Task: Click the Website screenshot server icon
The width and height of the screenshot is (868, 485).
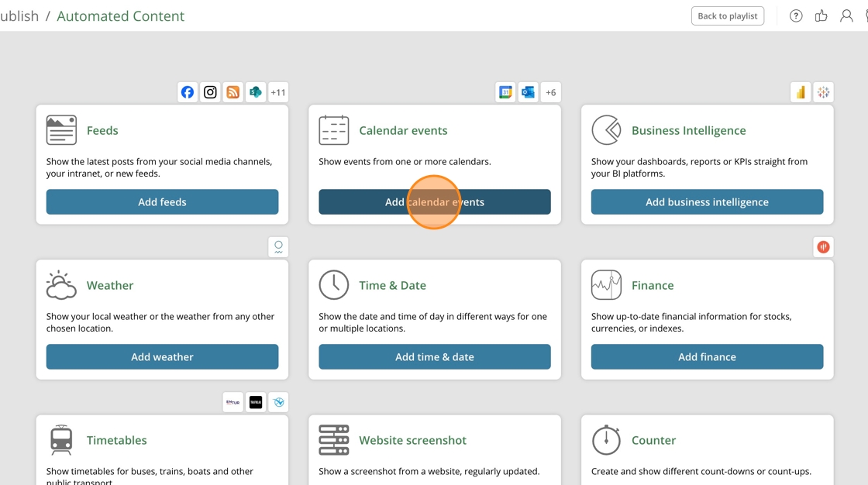Action: 334,440
